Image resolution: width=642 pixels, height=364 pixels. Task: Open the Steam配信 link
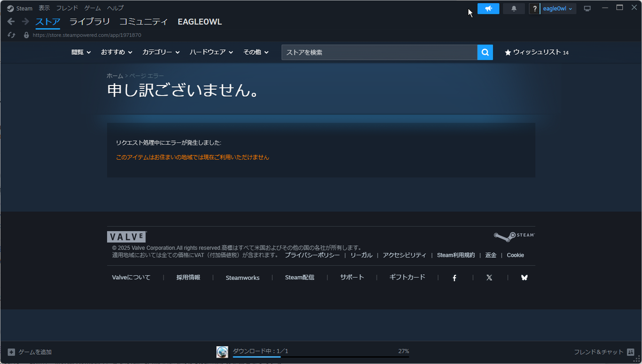300,277
